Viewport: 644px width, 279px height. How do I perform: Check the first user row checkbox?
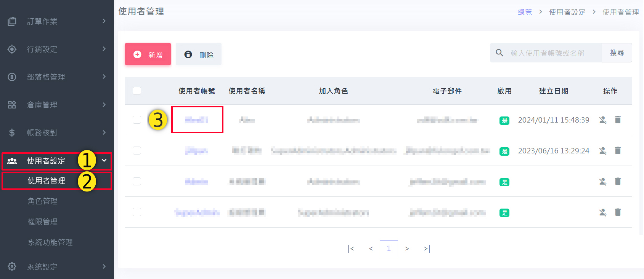[x=137, y=120]
